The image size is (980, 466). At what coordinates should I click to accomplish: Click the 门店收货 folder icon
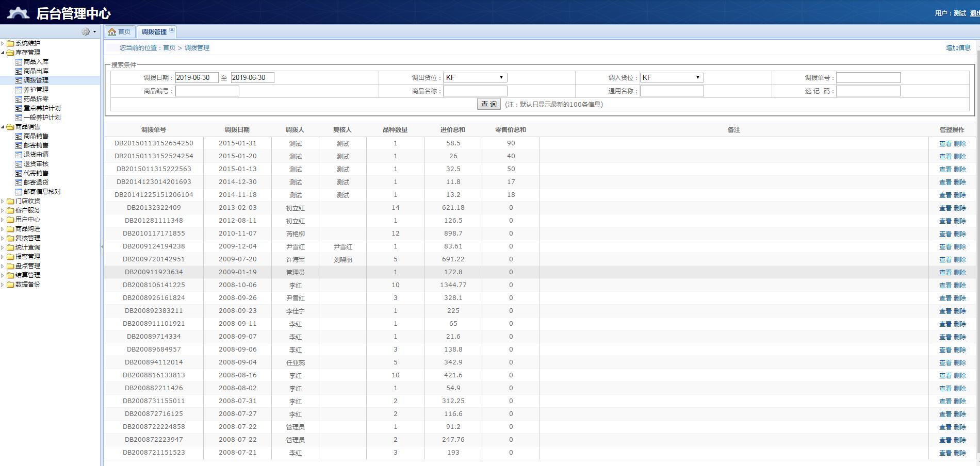pyautogui.click(x=10, y=201)
